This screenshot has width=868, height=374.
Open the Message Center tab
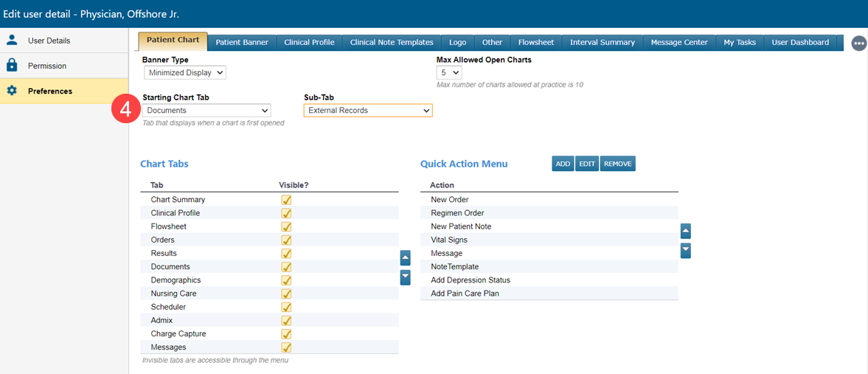pyautogui.click(x=678, y=43)
